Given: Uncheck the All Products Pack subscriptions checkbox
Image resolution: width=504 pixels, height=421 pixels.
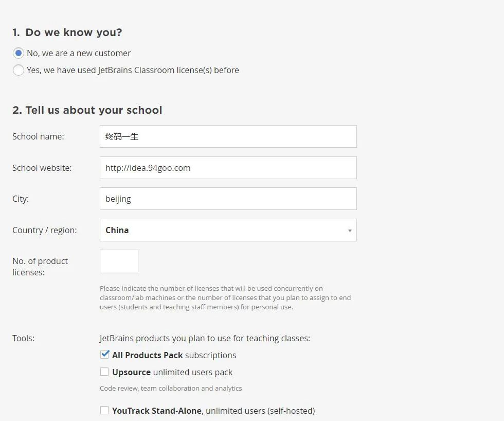Looking at the screenshot, I should (x=105, y=355).
